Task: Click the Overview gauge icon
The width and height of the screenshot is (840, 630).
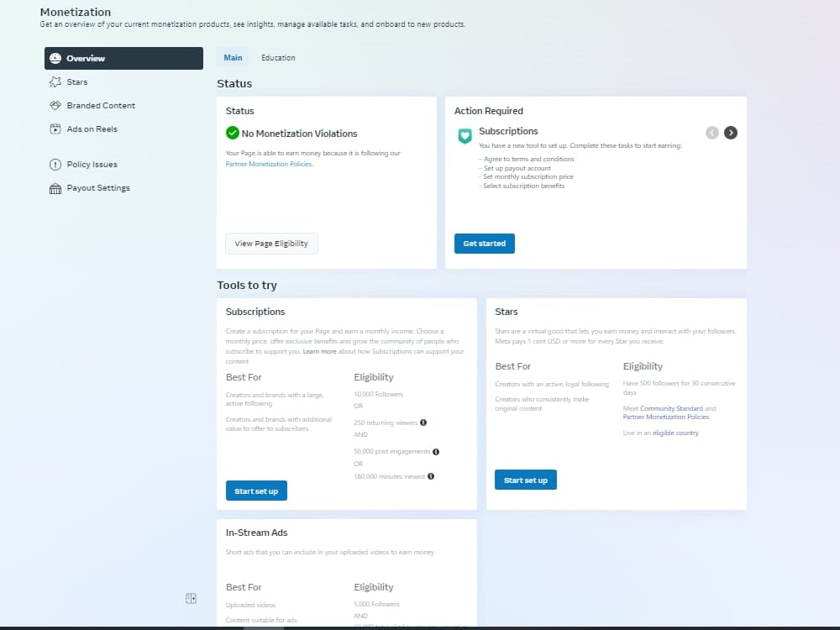Action: click(x=55, y=59)
